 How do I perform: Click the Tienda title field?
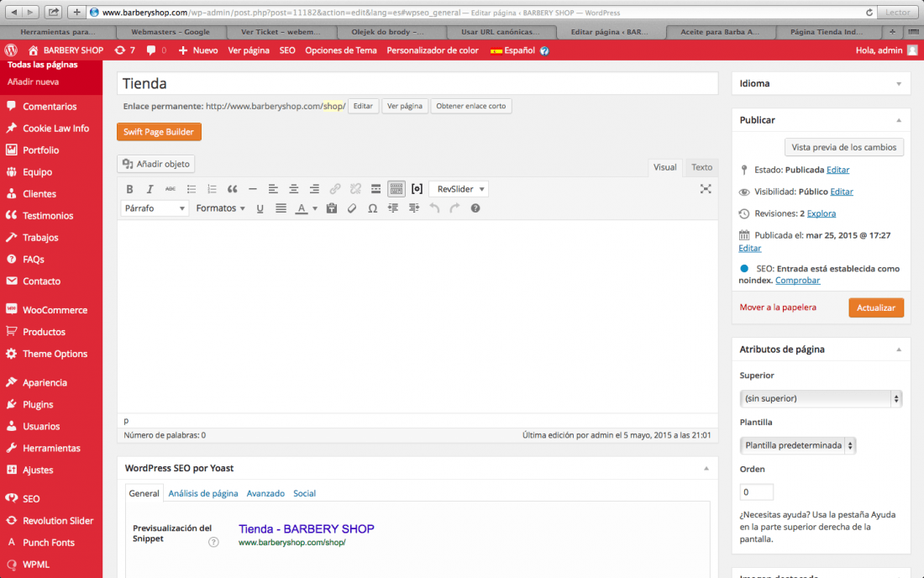point(417,84)
